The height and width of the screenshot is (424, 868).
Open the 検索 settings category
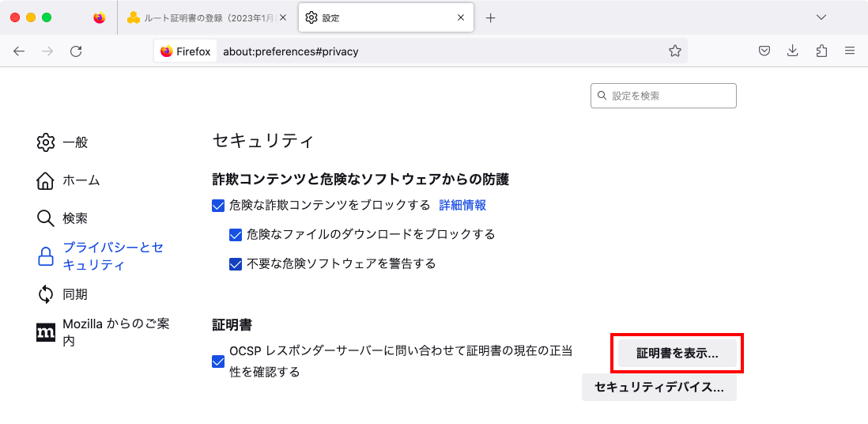62,218
